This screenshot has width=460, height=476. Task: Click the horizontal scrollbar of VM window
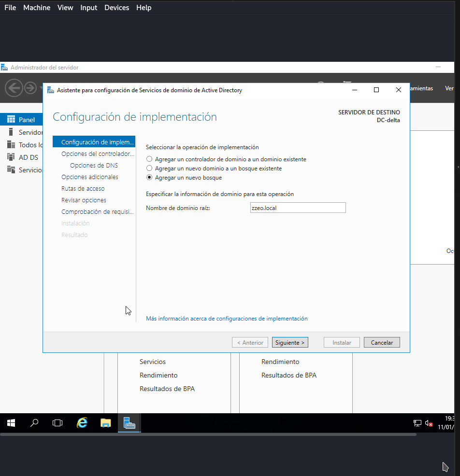click(x=208, y=434)
